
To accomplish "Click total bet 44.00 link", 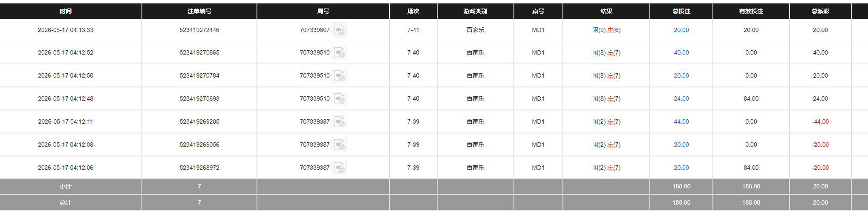I will (681, 121).
